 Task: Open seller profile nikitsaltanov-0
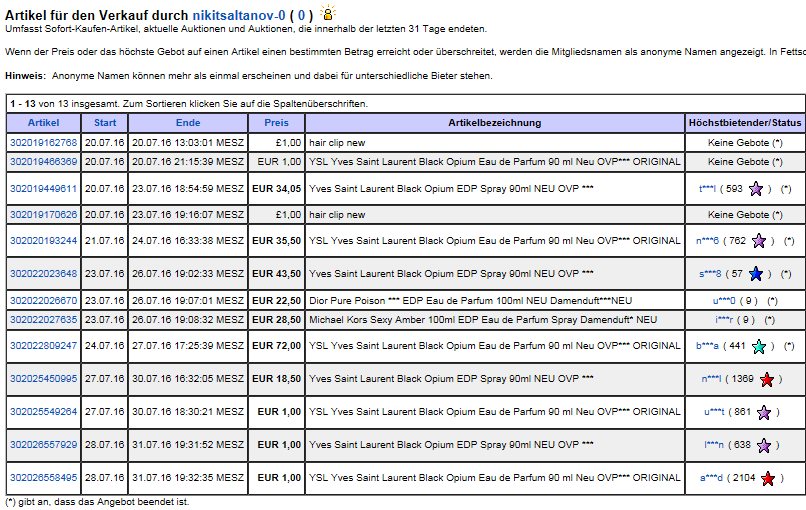[x=239, y=15]
